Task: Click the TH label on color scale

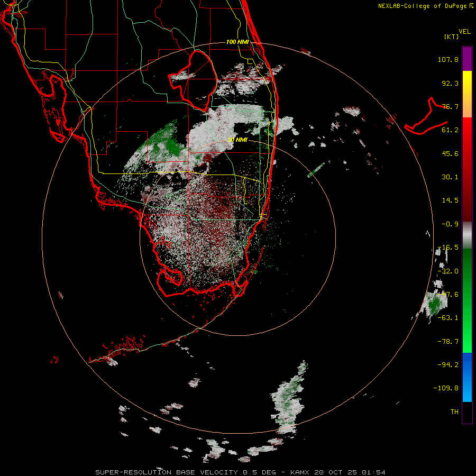Action: pyautogui.click(x=454, y=412)
